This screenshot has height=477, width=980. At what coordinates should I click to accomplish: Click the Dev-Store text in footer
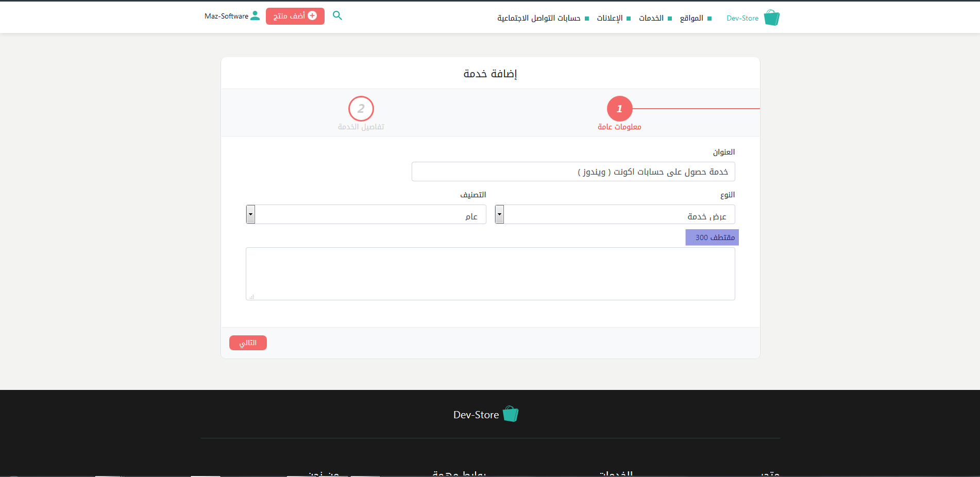pos(476,415)
